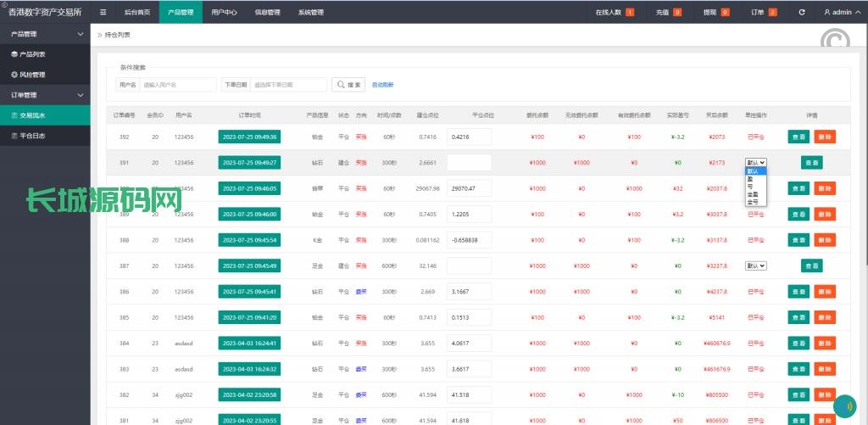The height and width of the screenshot is (425, 868).
Task: Open 风控管理 in the sidebar
Action: pyautogui.click(x=32, y=75)
